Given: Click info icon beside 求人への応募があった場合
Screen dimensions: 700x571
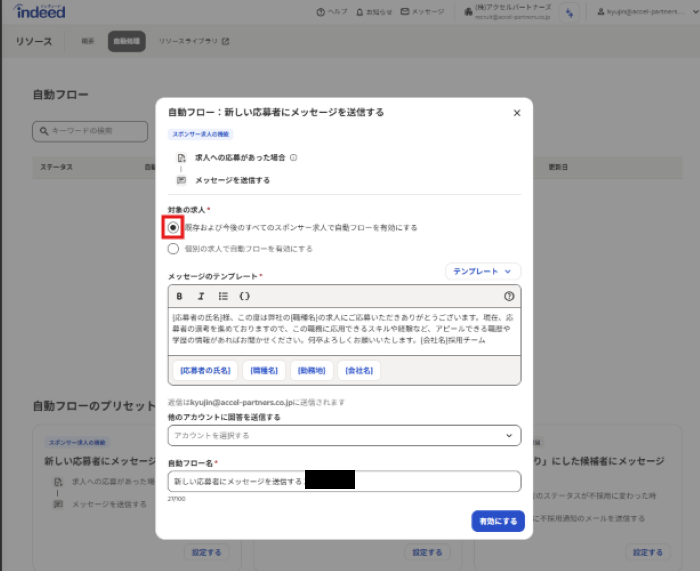Looking at the screenshot, I should (293, 157).
